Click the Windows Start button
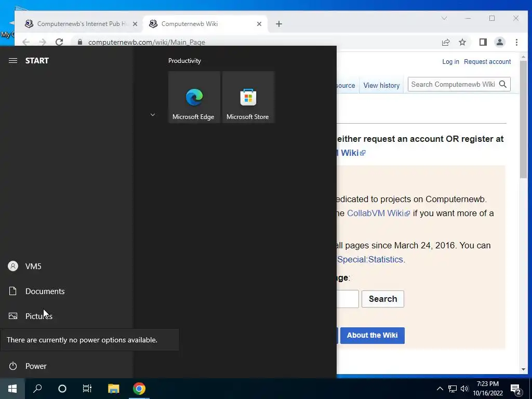The image size is (532, 399). [12, 389]
